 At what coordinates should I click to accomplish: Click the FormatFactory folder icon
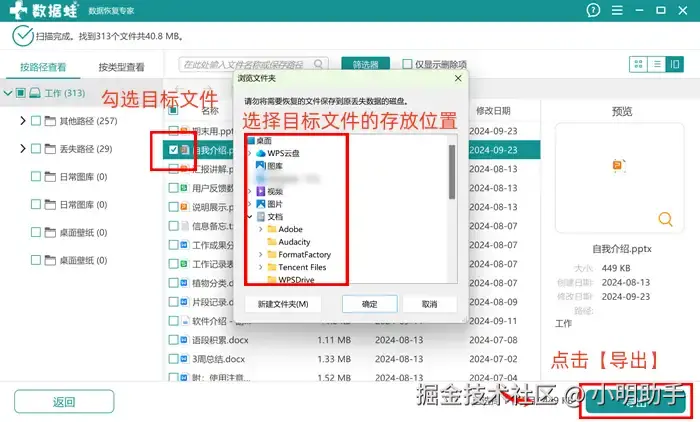(x=271, y=255)
